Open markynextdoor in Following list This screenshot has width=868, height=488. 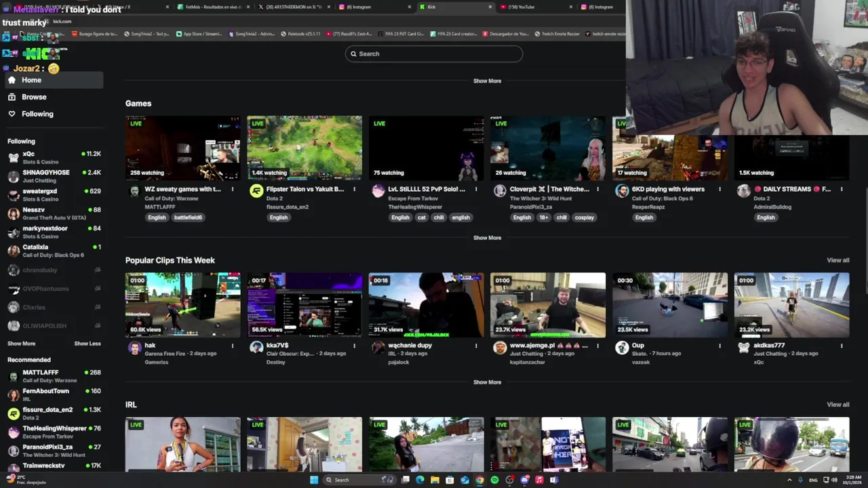pos(54,232)
